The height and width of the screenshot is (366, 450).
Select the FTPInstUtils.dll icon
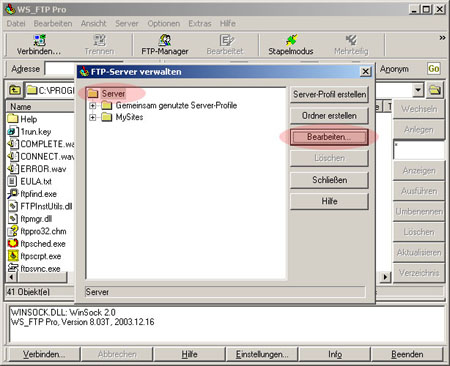(13, 206)
